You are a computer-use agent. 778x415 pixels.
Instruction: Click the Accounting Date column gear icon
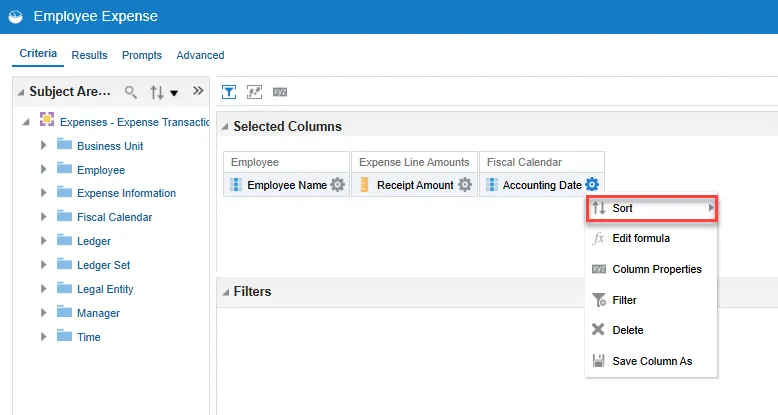click(592, 185)
